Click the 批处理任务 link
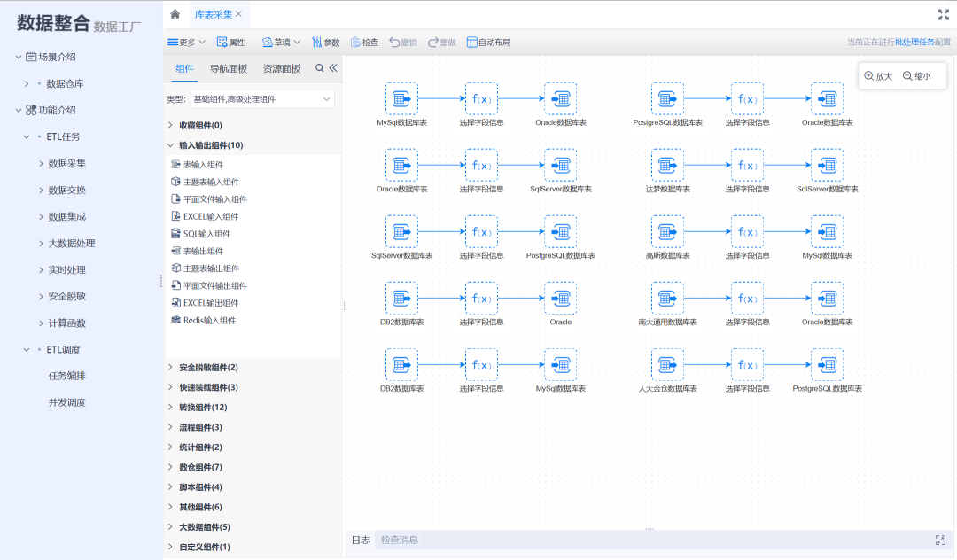This screenshot has width=957, height=560. click(914, 42)
